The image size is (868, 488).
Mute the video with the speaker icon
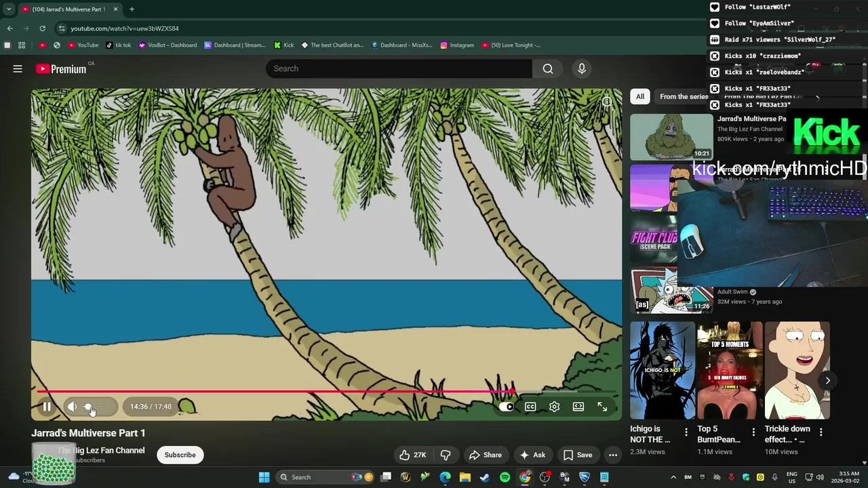pos(72,407)
